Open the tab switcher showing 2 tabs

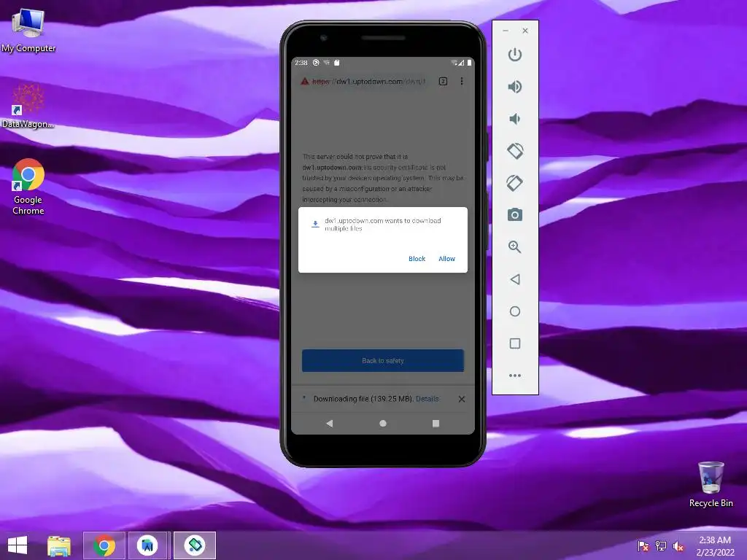(443, 82)
